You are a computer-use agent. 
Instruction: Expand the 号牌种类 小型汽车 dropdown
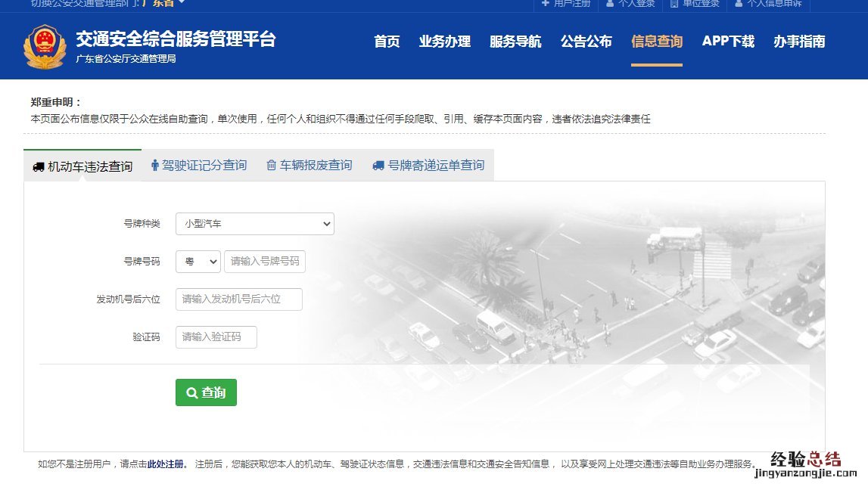point(254,224)
